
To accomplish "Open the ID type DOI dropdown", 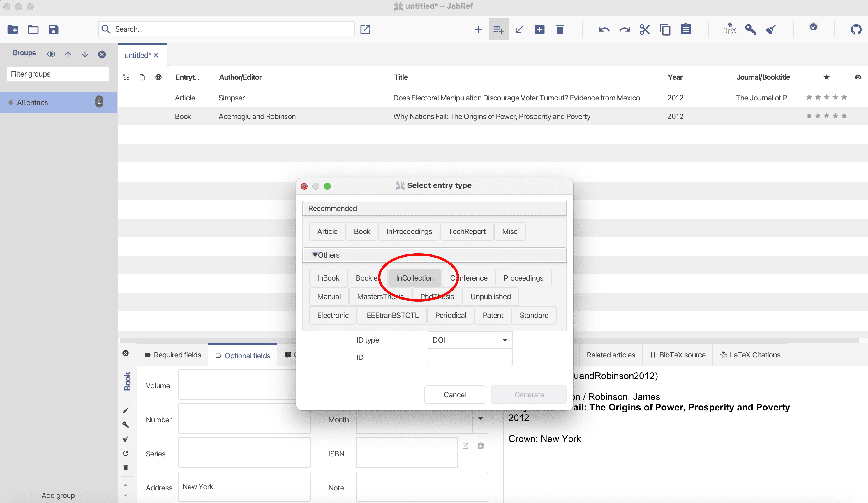I will [470, 340].
